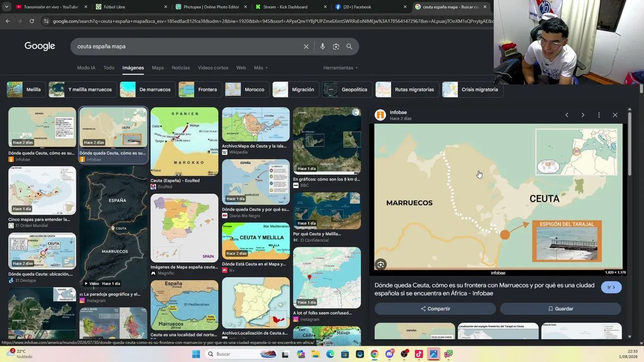Image resolution: width=644 pixels, height=362 pixels.
Task: Open the Wikipedia Mapa de Ceuta thumbnail
Action: pos(256,124)
